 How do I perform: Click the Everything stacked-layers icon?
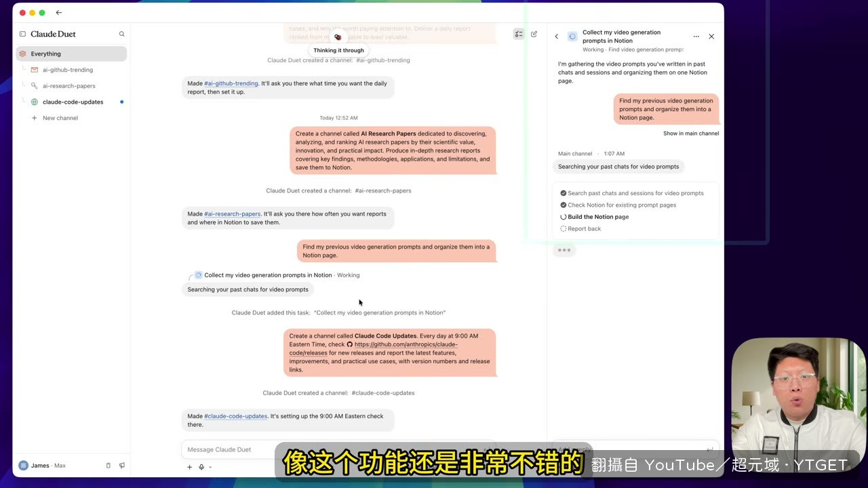[x=22, y=54]
